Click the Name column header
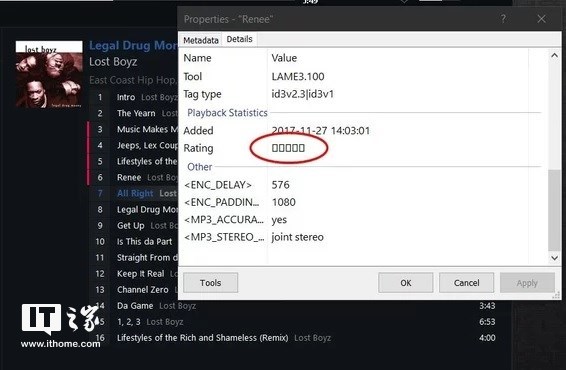Image resolution: width=566 pixels, height=370 pixels. 197,58
